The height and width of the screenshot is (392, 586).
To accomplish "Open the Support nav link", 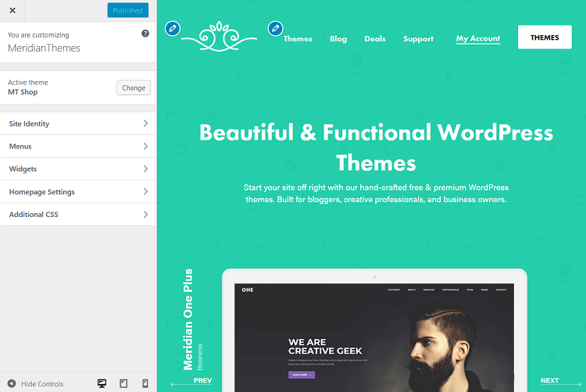I will point(418,39).
